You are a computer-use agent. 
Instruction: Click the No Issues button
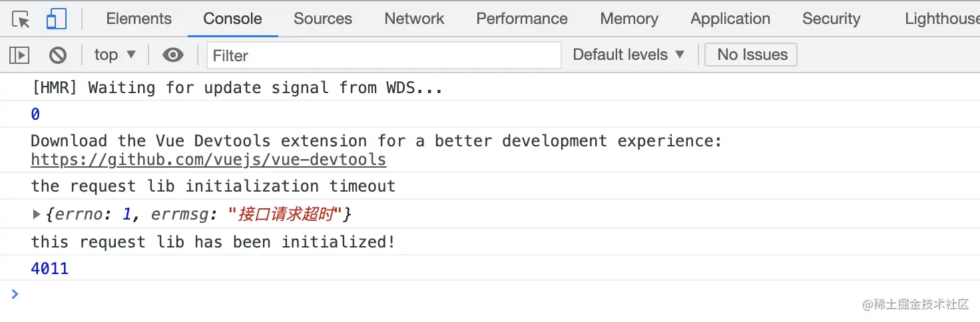(752, 55)
